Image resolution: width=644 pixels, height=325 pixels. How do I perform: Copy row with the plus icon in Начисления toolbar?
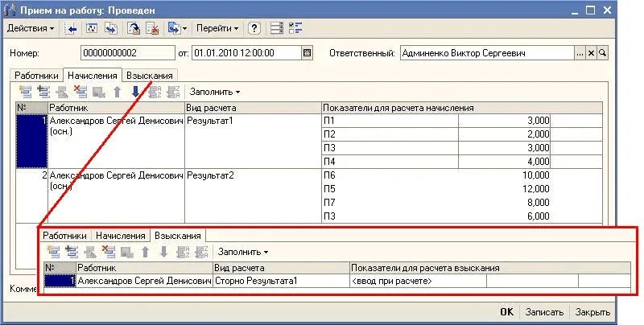pos(44,92)
